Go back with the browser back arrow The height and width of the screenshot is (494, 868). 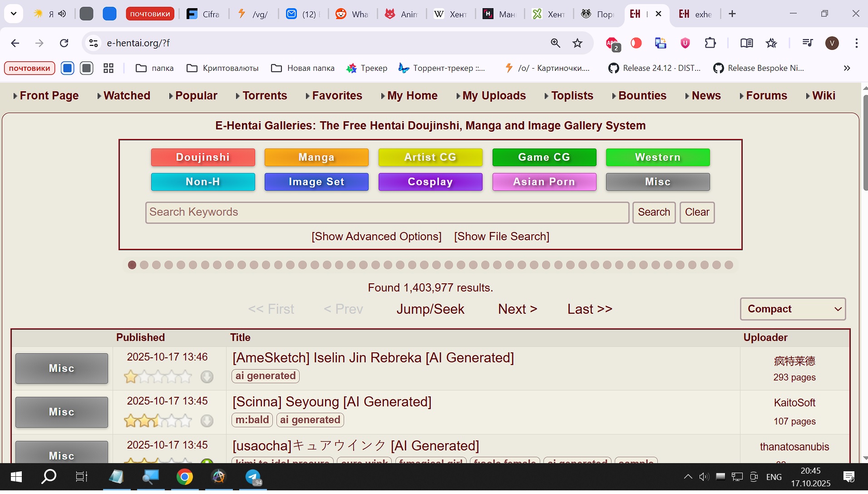[15, 43]
